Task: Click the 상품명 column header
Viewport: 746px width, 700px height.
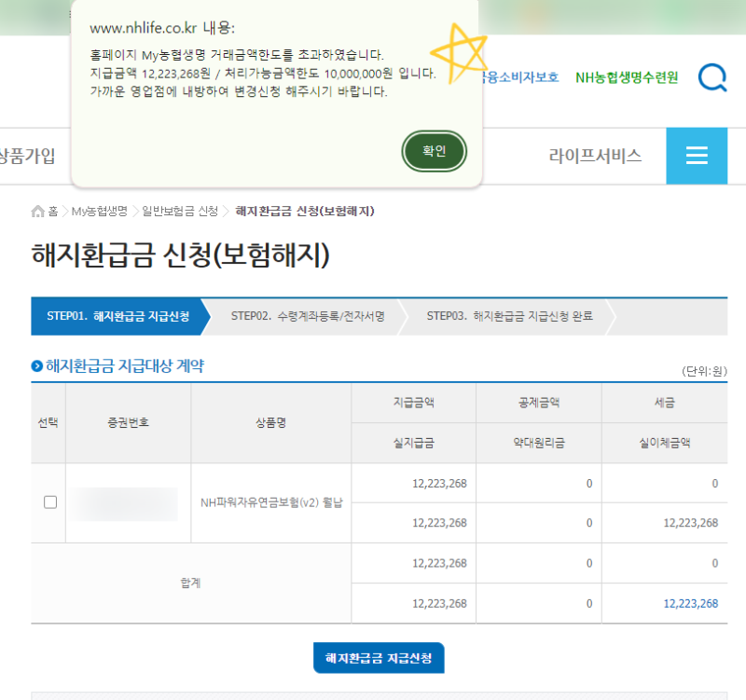Action: [x=270, y=422]
